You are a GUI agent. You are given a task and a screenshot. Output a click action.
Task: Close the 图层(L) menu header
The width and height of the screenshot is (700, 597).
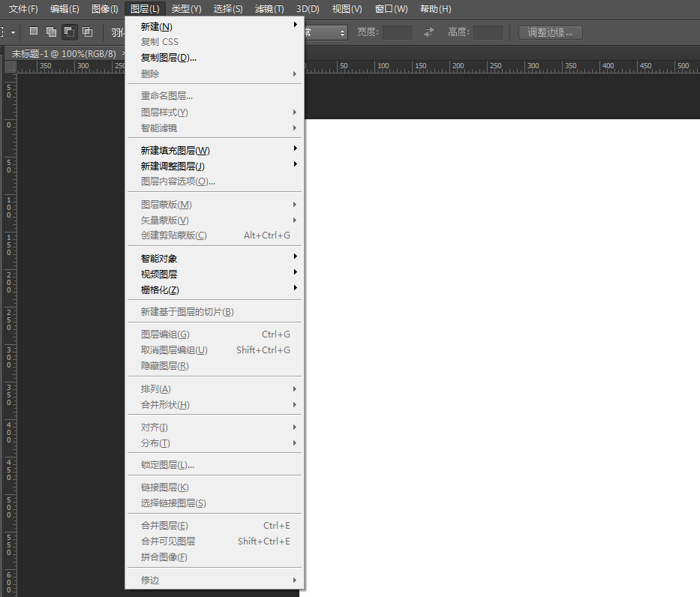tap(145, 8)
